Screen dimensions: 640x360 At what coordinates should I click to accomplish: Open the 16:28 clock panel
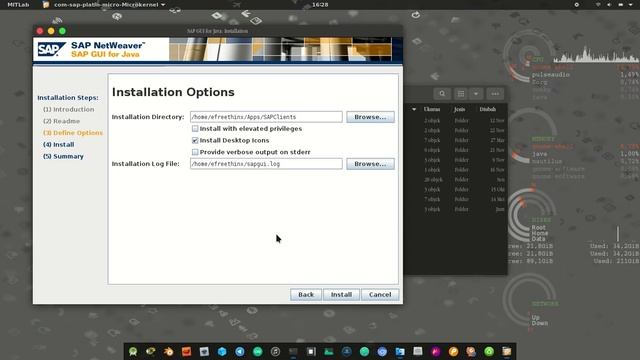point(320,4)
